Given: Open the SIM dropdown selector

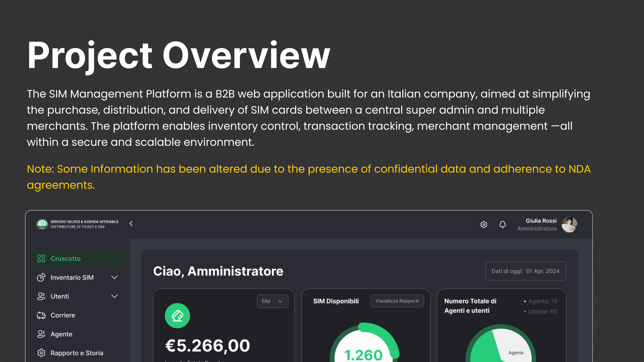Looking at the screenshot, I should tap(273, 301).
